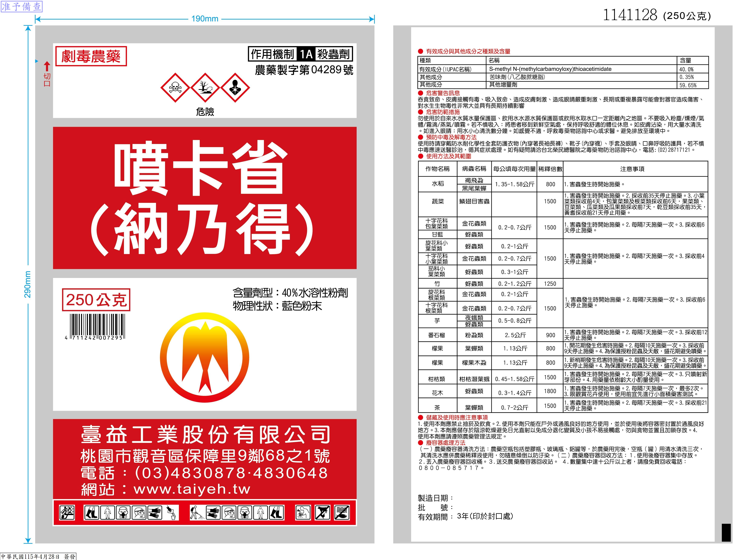Select the 作物名稱 column header
Screen dimensions: 750x560
[438, 169]
